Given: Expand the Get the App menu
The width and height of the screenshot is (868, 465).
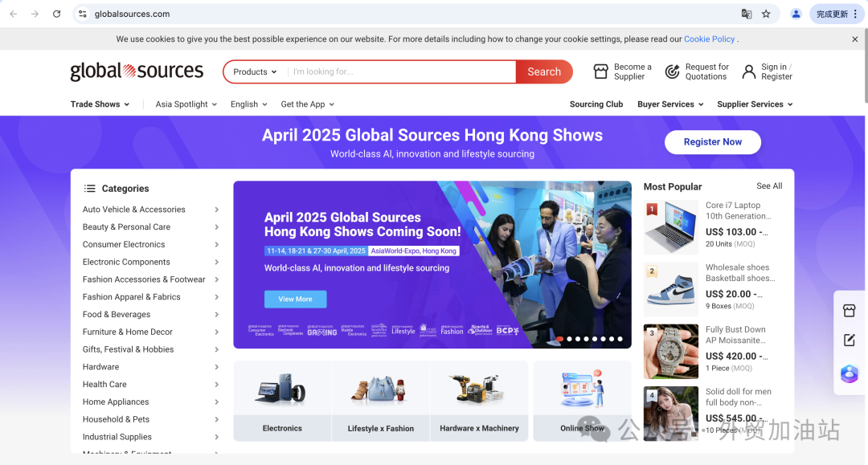Looking at the screenshot, I should click(x=307, y=104).
